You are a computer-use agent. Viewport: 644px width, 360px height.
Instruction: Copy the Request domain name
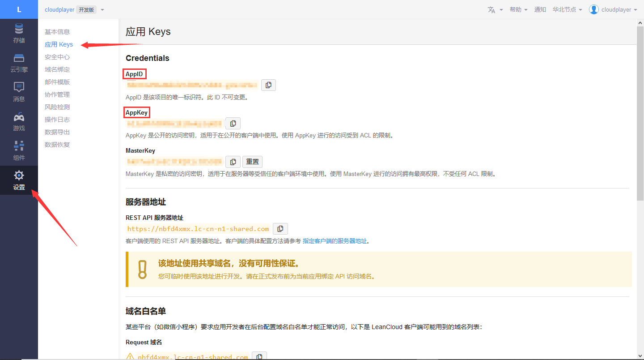pos(259,357)
